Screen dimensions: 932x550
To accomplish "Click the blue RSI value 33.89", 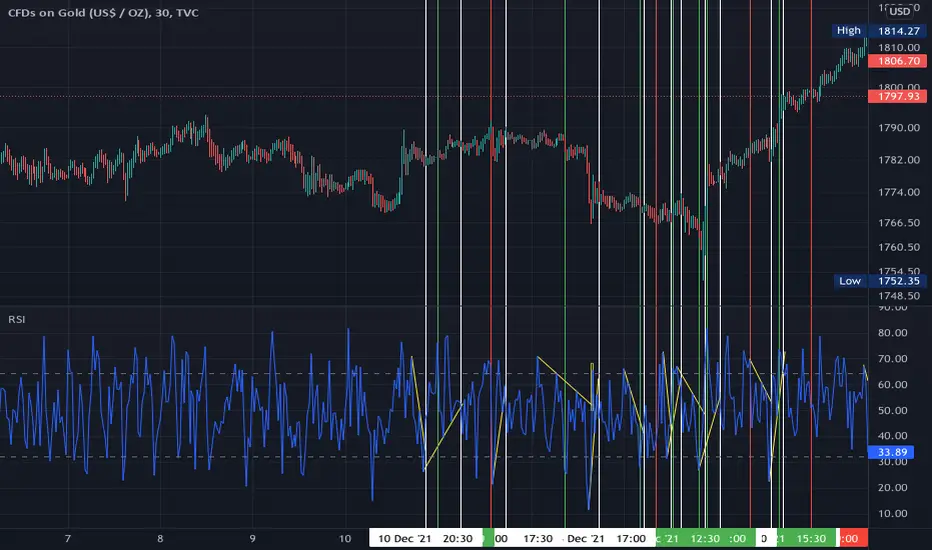I will (892, 452).
